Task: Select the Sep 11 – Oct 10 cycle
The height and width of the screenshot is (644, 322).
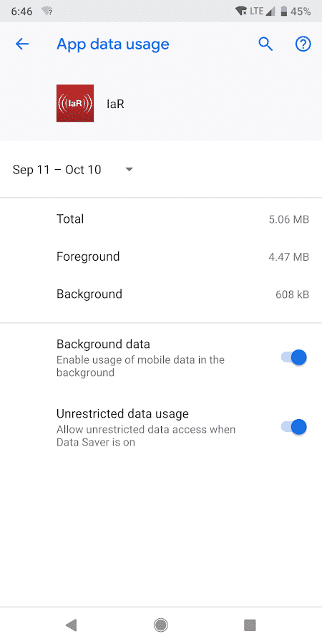Action: pos(57,169)
